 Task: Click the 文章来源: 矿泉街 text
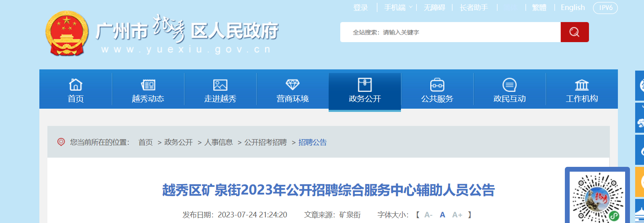[x=332, y=215]
